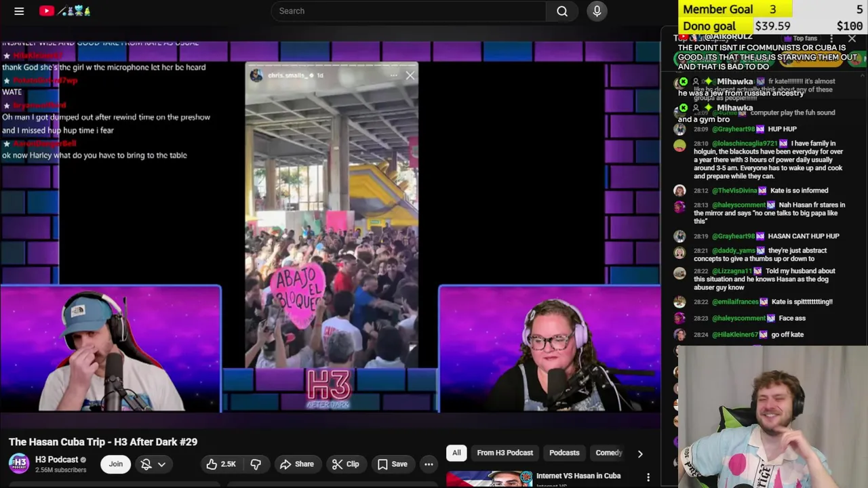868x488 pixels.
Task: Click the title 'The Hasan Cuba Trip - H3 After Dark #29'
Action: click(x=103, y=442)
